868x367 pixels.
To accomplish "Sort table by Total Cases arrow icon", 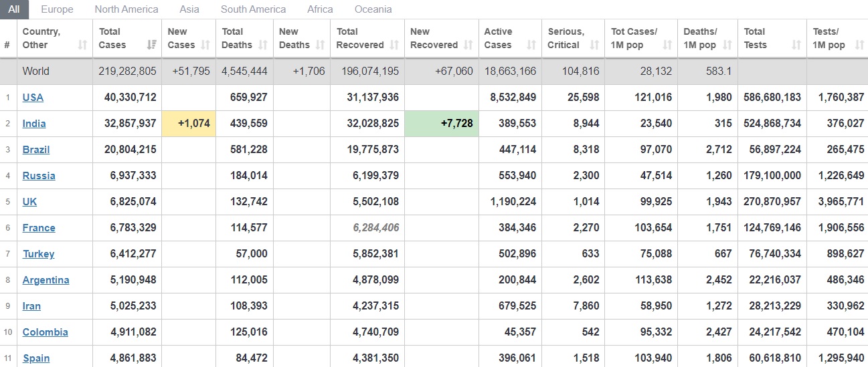I will 151,45.
